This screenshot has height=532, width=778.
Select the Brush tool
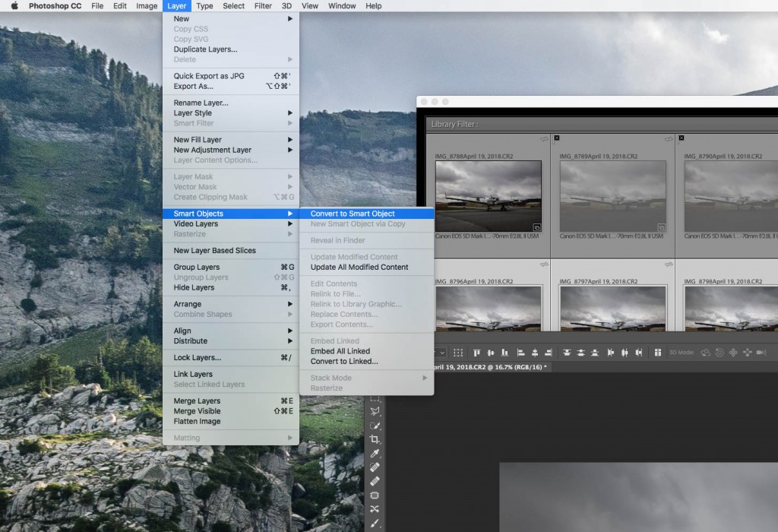coord(375,523)
